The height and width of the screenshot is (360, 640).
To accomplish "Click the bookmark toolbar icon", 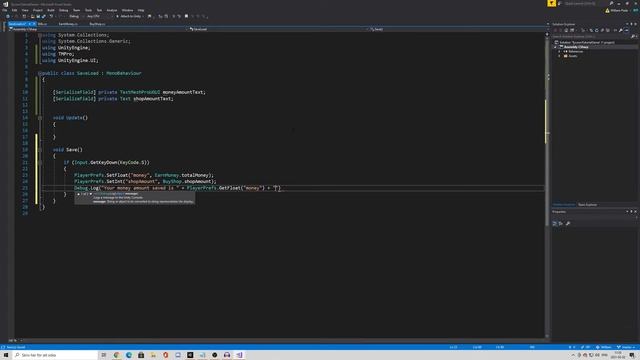I will point(186,16).
